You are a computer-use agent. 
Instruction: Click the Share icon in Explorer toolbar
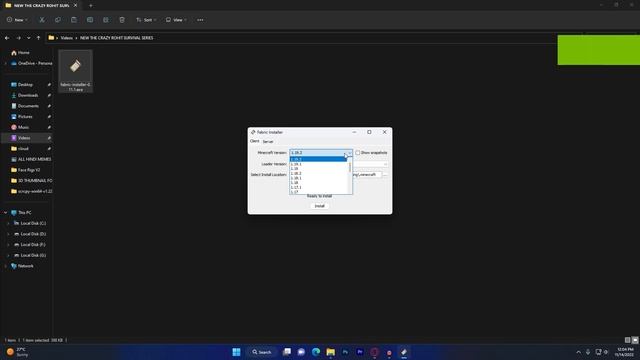coord(106,20)
